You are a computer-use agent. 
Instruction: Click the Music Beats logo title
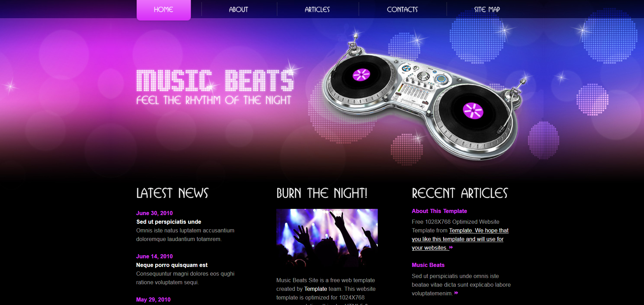point(215,81)
